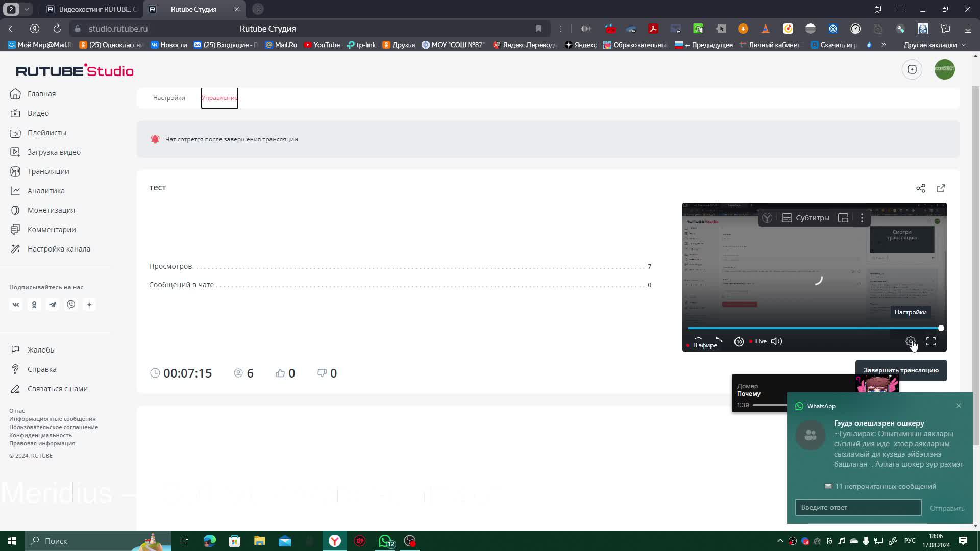Enter fullscreen mode in the player
Image resolution: width=980 pixels, height=551 pixels.
pos(931,341)
